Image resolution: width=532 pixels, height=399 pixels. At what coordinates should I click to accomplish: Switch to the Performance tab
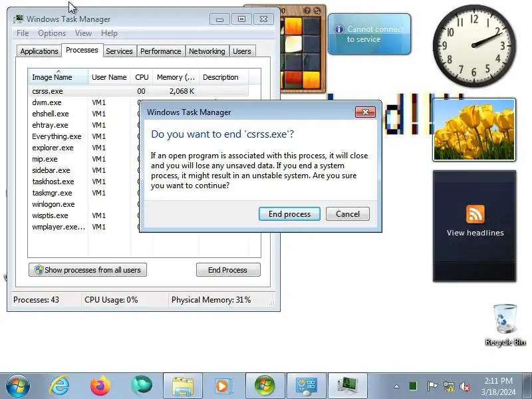(x=160, y=51)
